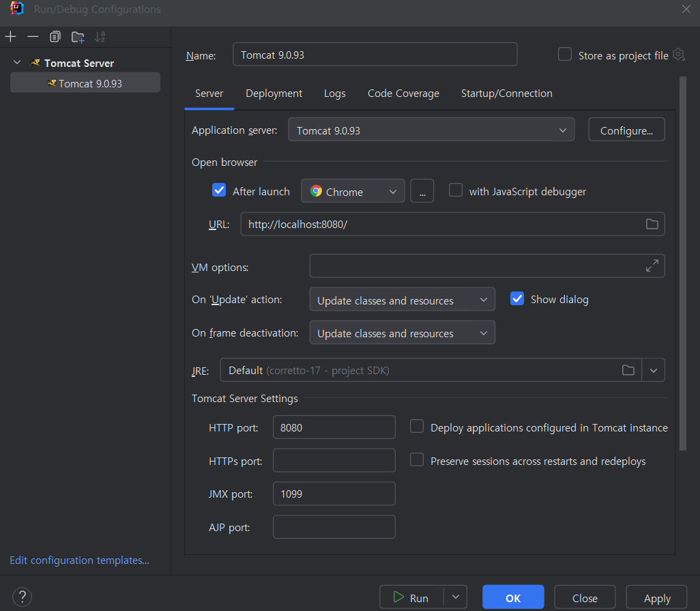Screen dimensions: 700x611
Task: Browse for URL using folder icon
Action: click(x=652, y=224)
